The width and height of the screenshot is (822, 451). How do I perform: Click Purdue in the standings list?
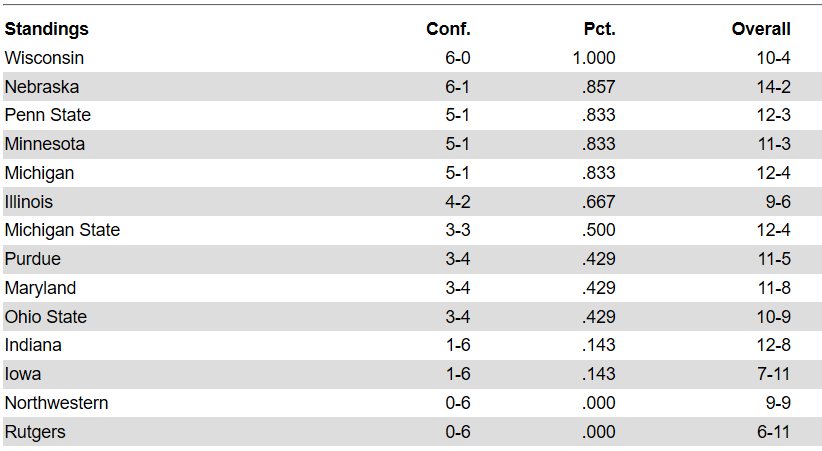coord(33,259)
